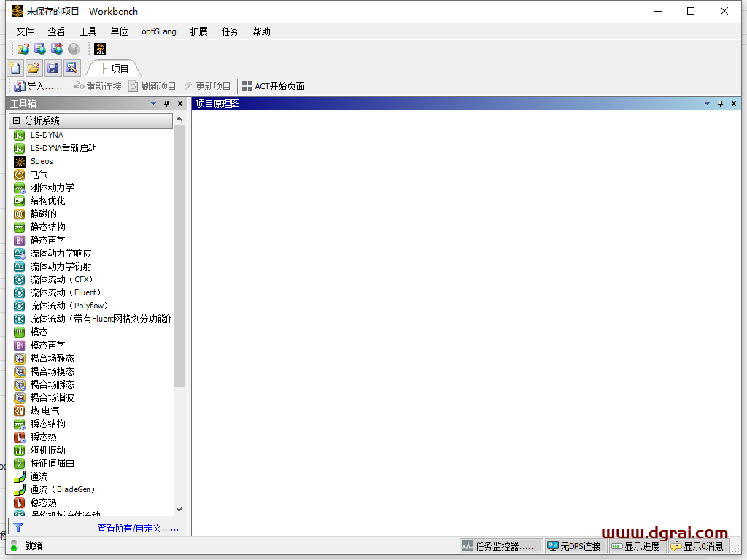Image resolution: width=747 pixels, height=560 pixels.
Task: Click the 刷新项目 button
Action: (x=152, y=86)
